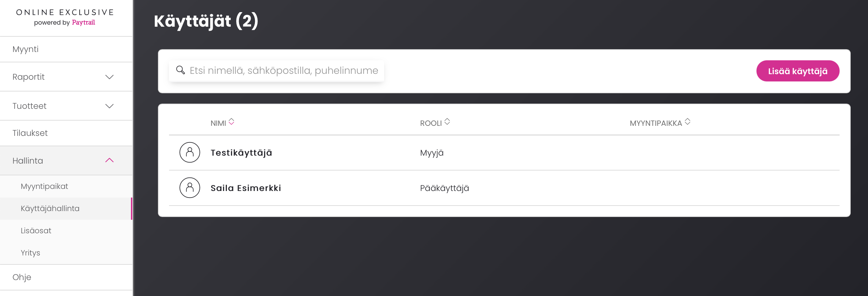Open the Myynti menu item

pos(66,49)
